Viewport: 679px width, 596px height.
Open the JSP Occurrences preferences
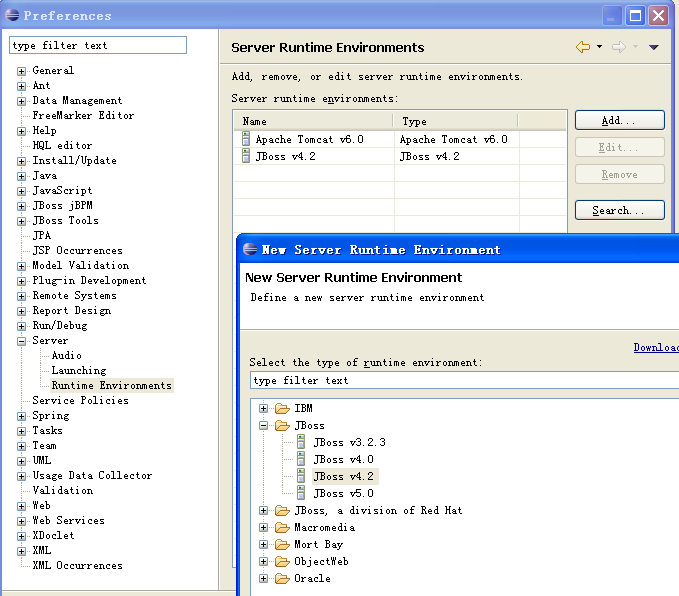tap(78, 250)
